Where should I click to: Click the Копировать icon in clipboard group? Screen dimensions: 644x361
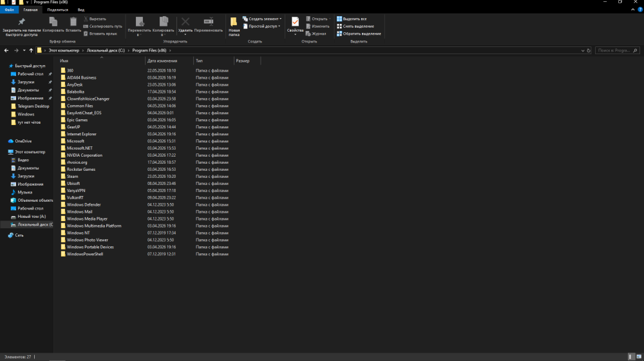click(53, 21)
